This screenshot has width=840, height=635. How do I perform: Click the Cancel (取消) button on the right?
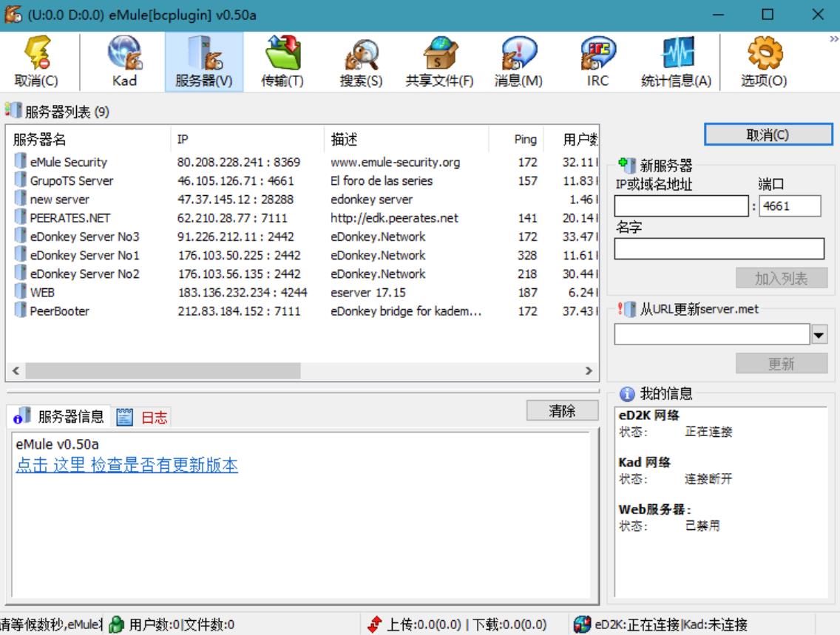pos(768,135)
